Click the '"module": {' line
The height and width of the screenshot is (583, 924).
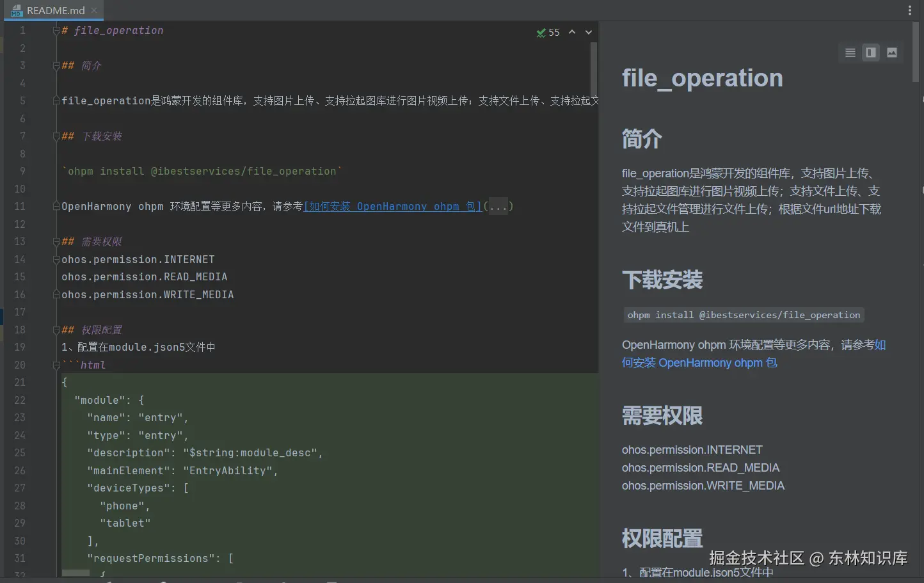point(109,401)
